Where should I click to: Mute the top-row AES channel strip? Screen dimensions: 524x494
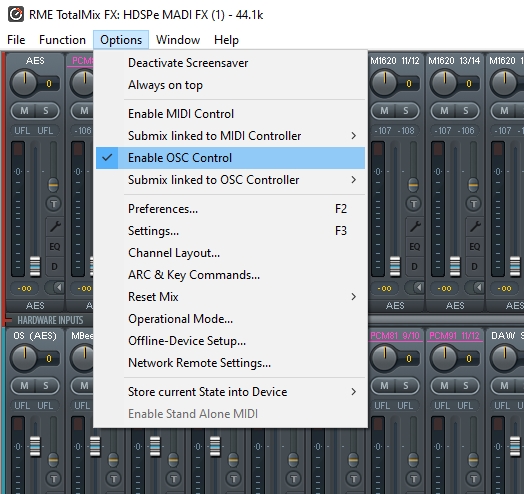(x=24, y=111)
